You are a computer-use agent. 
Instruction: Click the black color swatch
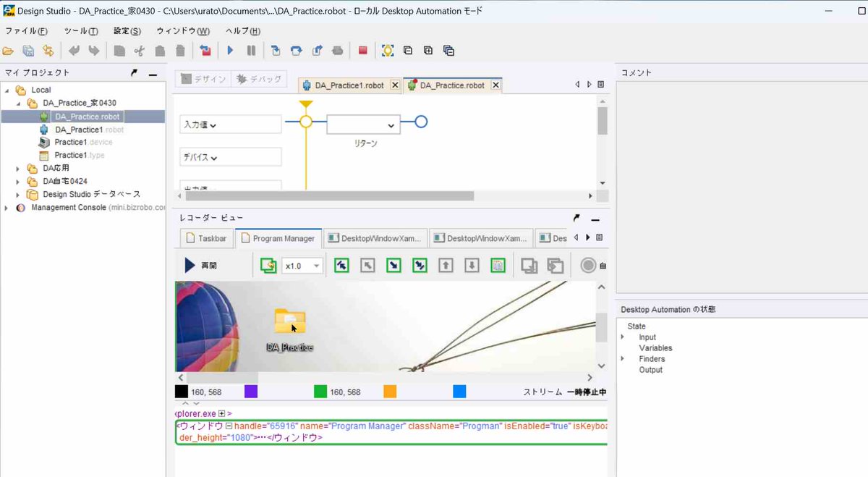click(x=182, y=392)
